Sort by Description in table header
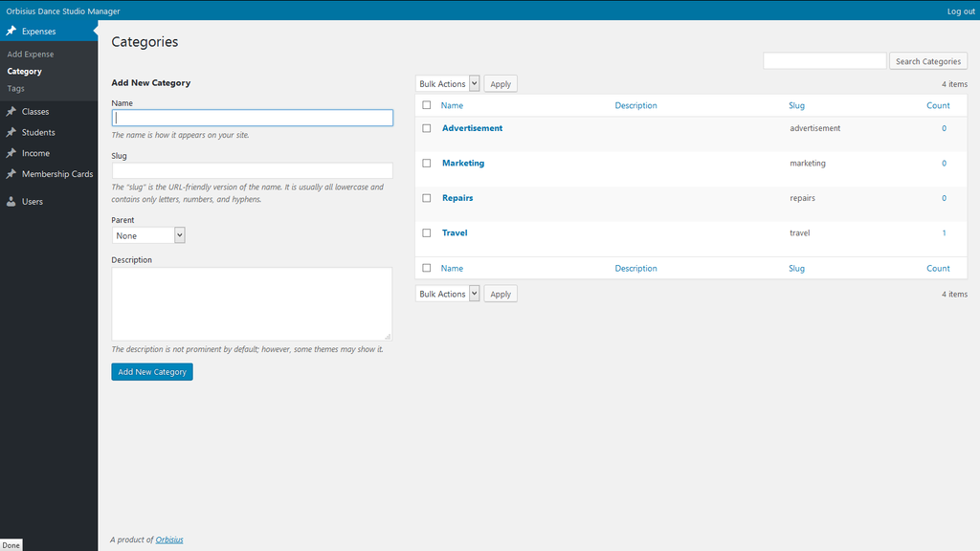980x551 pixels. (x=635, y=105)
